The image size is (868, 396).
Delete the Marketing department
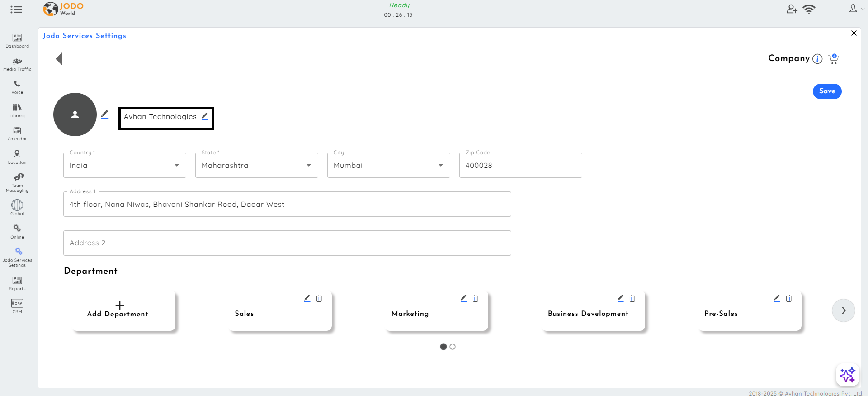(476, 298)
